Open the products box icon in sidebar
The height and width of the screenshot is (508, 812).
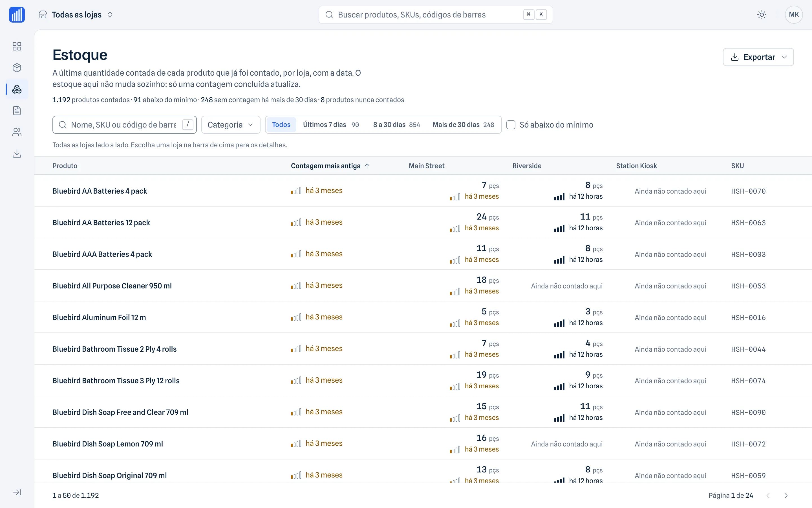[x=17, y=68]
